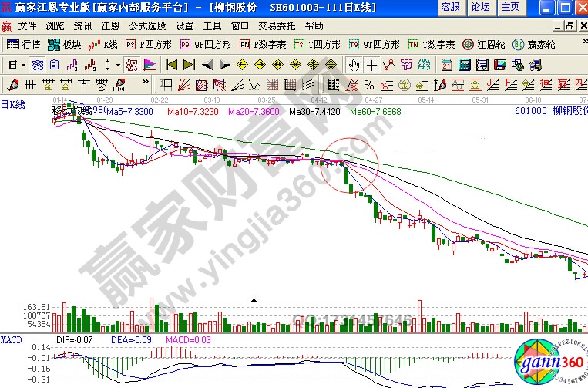Expand the 日 period dropdown arrow
588x388 pixels.
point(24,65)
